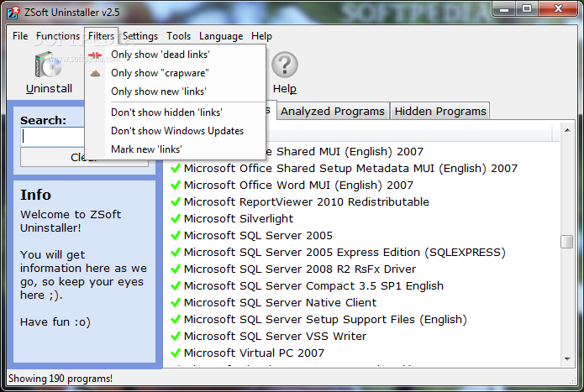
Task: Select the Microsoft SQL Server 2005 entry
Action: [258, 235]
